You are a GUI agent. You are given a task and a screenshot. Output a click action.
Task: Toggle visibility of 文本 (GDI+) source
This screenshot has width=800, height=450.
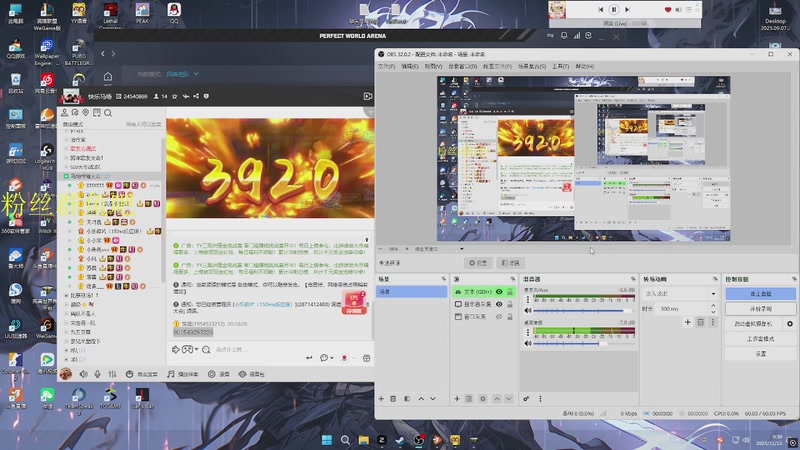click(499, 292)
